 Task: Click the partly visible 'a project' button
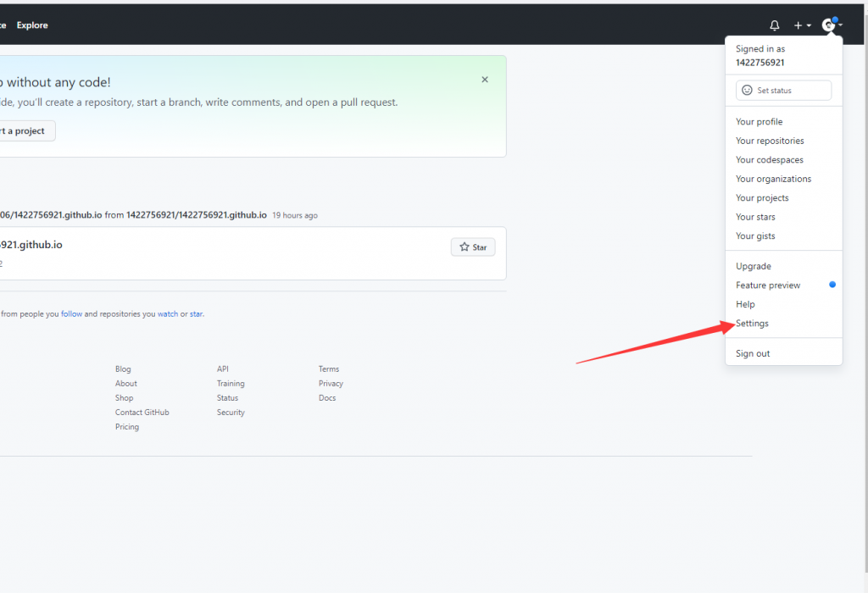click(26, 131)
